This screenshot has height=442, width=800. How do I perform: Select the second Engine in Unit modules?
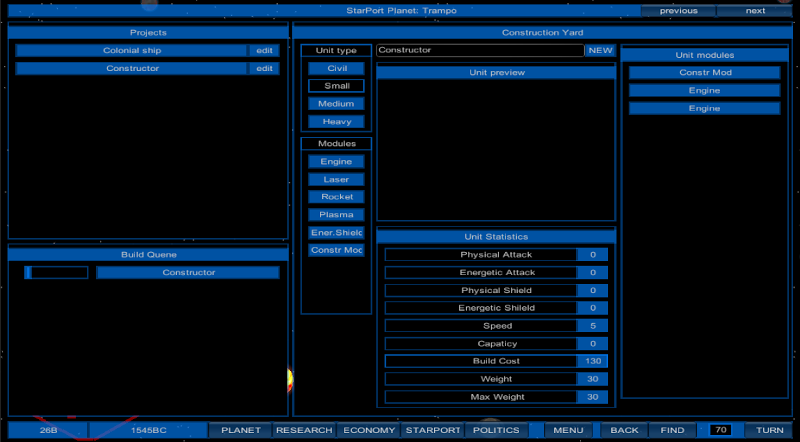click(x=705, y=108)
